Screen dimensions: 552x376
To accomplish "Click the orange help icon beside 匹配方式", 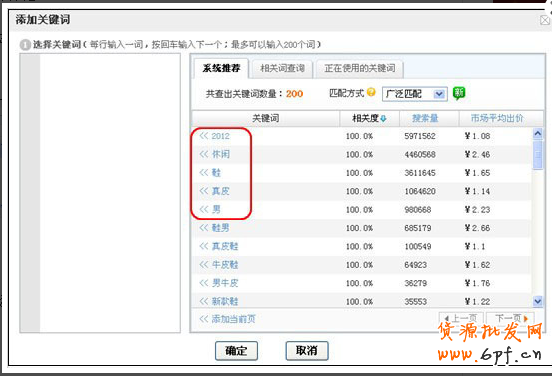I will [x=371, y=92].
